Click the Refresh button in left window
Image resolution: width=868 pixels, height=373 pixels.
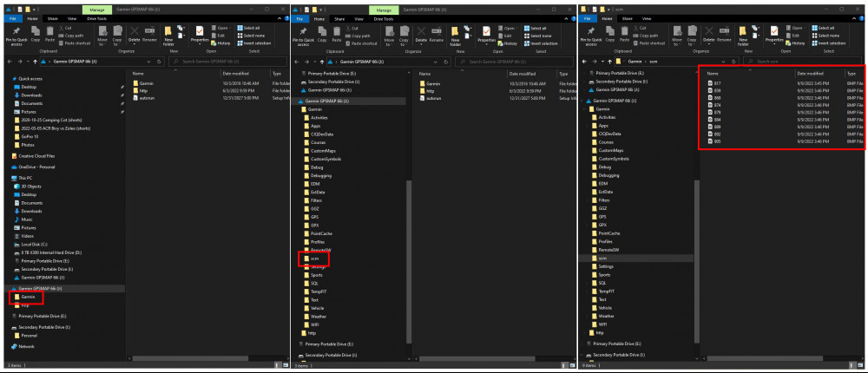[159, 62]
